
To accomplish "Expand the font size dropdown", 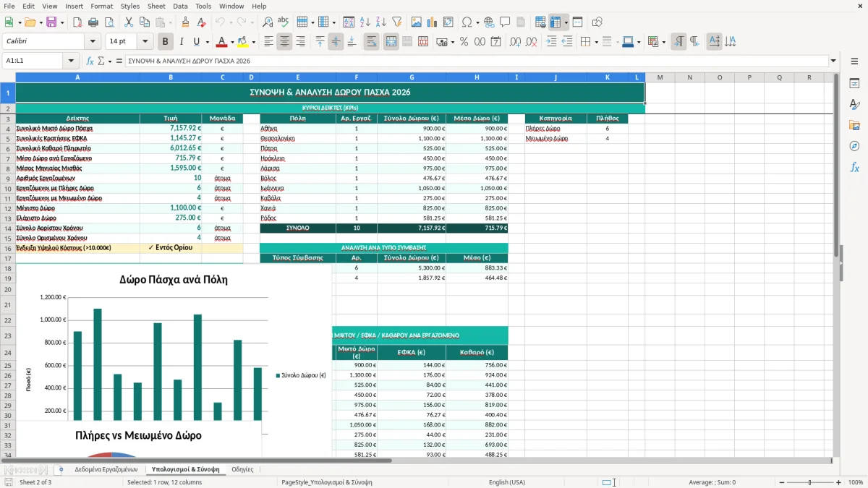I will [x=145, y=42].
